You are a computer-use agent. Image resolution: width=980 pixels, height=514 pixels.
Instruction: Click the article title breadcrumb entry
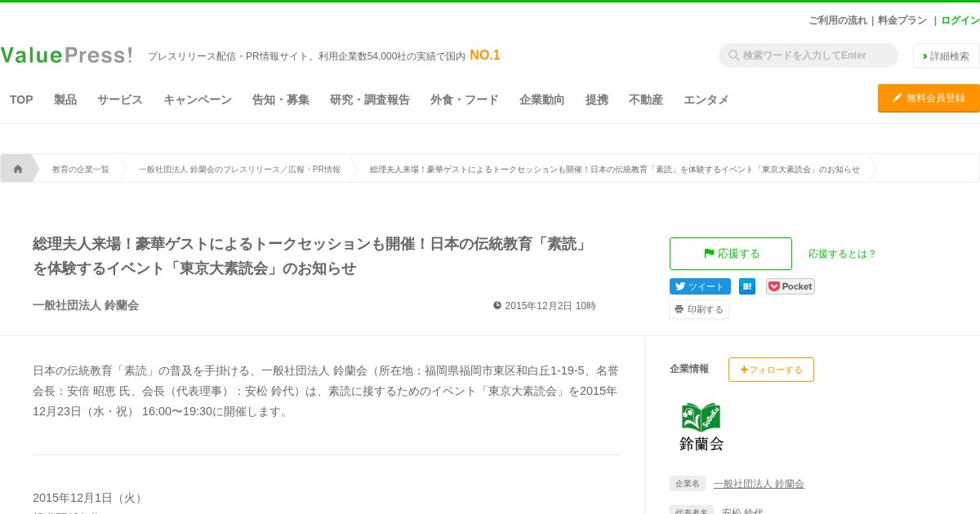(614, 169)
